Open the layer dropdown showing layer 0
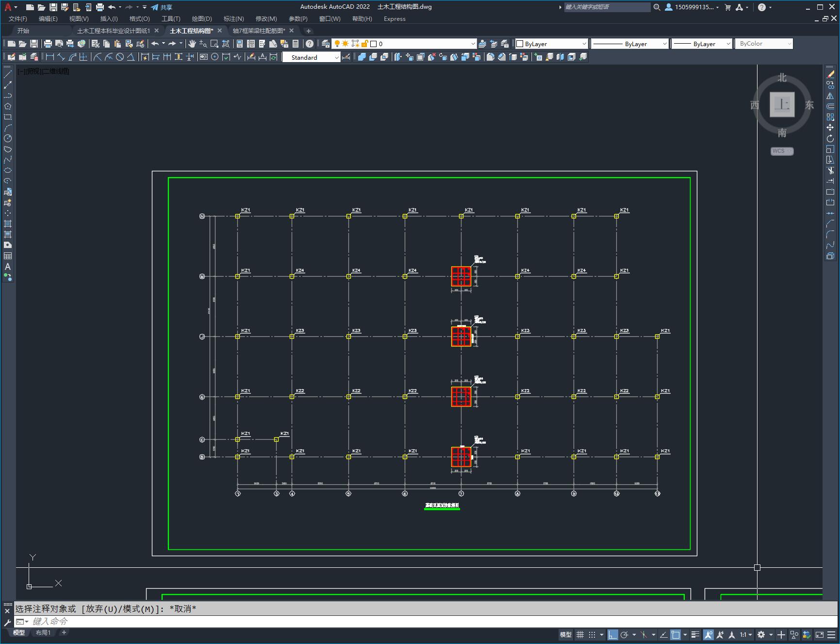The height and width of the screenshot is (644, 840). point(404,44)
